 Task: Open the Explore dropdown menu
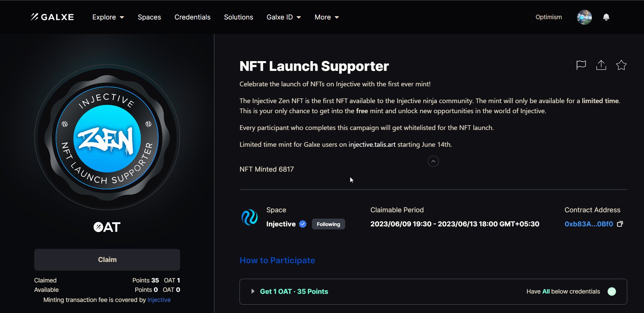click(108, 17)
